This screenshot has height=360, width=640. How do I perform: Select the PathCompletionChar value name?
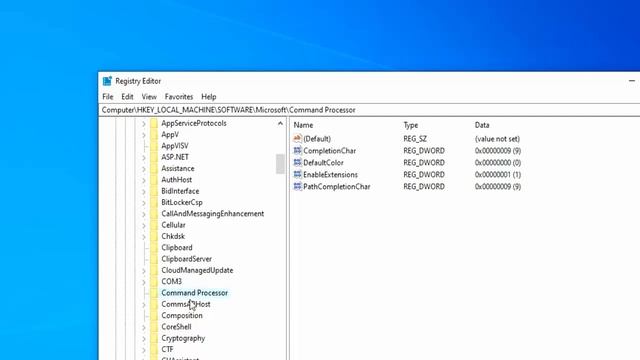pos(337,187)
